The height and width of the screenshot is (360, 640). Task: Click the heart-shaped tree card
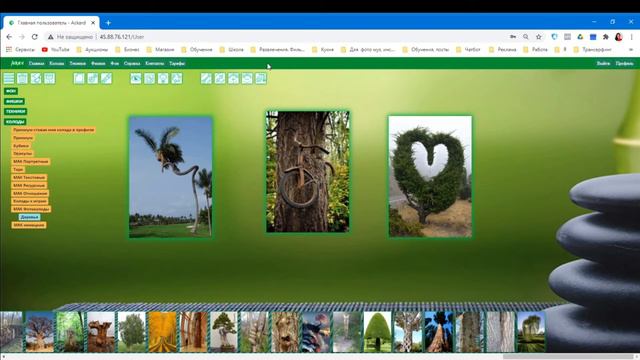pyautogui.click(x=430, y=176)
